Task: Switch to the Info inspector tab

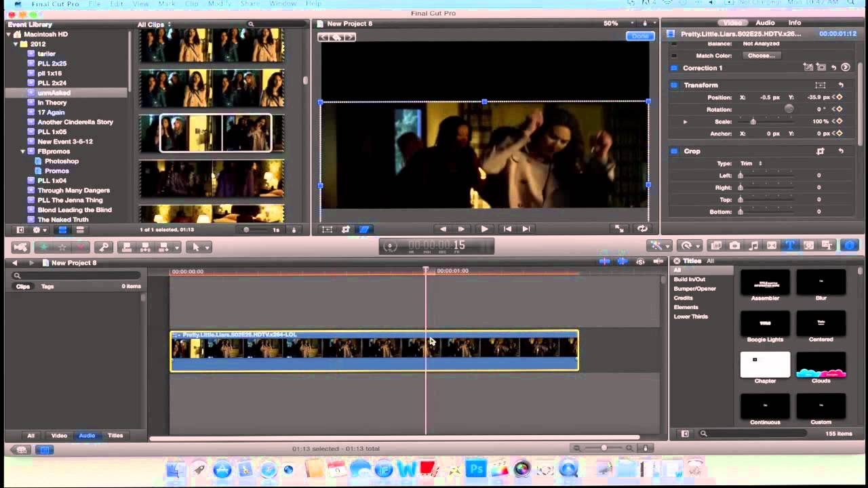Action: (x=794, y=22)
